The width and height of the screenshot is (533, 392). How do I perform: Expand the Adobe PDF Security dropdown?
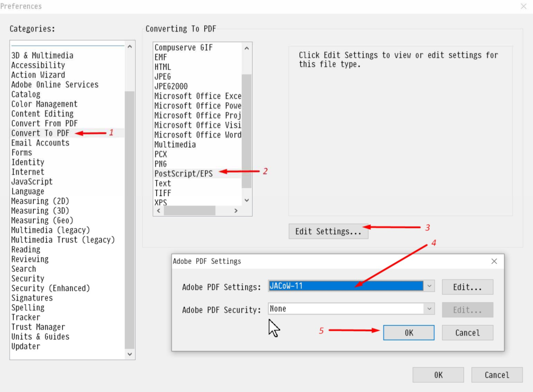point(429,309)
